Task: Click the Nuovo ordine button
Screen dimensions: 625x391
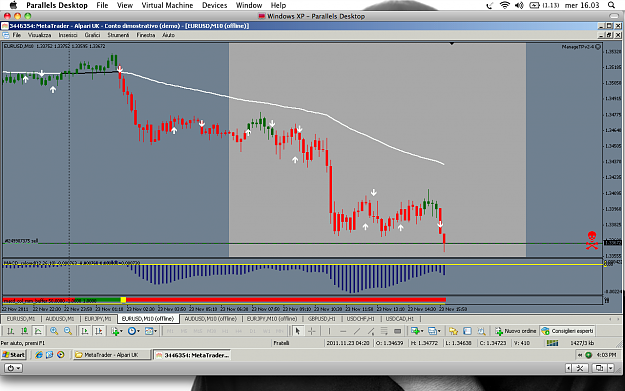Action: (x=516, y=331)
